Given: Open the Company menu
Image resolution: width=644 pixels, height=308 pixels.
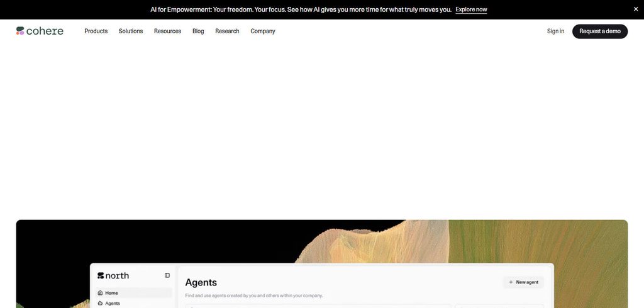Looking at the screenshot, I should tap(263, 31).
